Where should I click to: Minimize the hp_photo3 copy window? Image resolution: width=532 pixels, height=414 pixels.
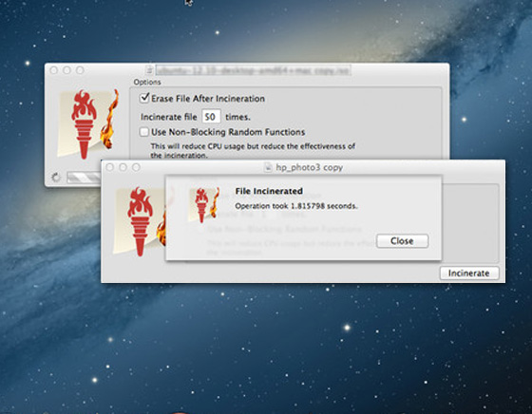coord(123,167)
